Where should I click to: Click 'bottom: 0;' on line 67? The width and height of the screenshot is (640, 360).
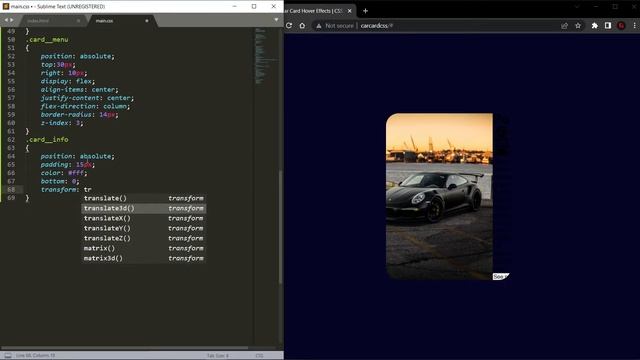(60, 181)
